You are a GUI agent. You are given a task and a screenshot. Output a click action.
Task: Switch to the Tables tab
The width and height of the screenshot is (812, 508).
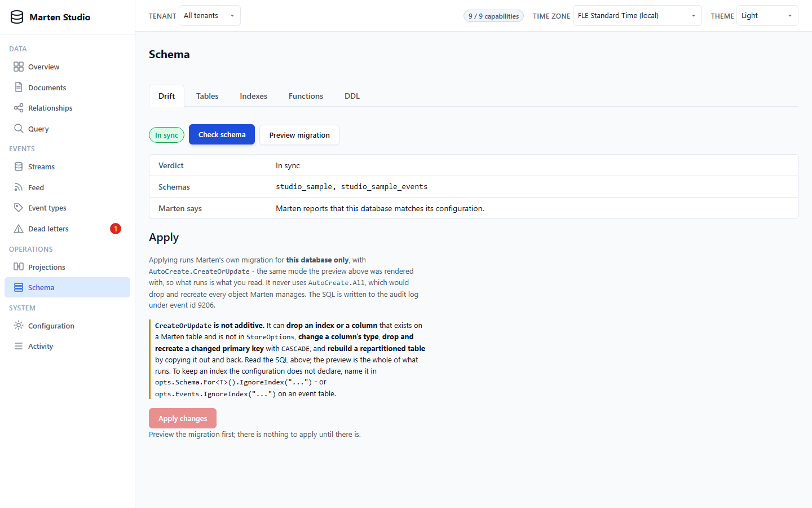pos(208,96)
